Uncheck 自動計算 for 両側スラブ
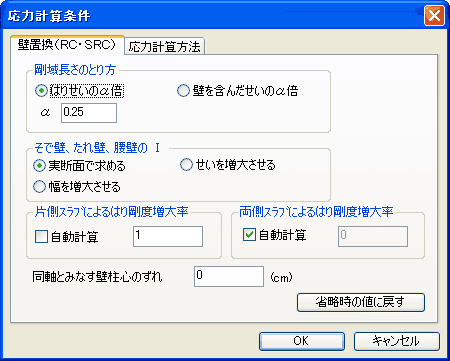The width and height of the screenshot is (450, 361). point(249,235)
